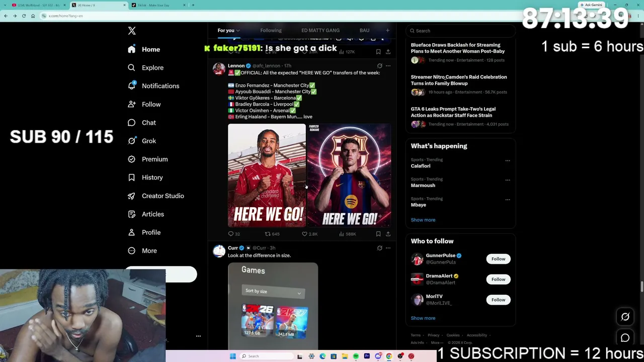Switch to the ED MATTY GANG tab
Image resolution: width=644 pixels, height=362 pixels.
click(x=320, y=30)
